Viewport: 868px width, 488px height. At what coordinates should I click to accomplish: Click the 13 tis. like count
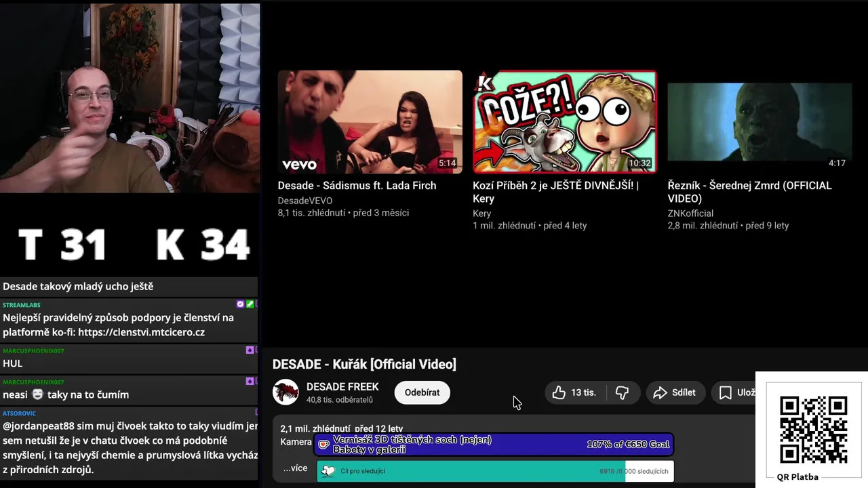(x=583, y=392)
